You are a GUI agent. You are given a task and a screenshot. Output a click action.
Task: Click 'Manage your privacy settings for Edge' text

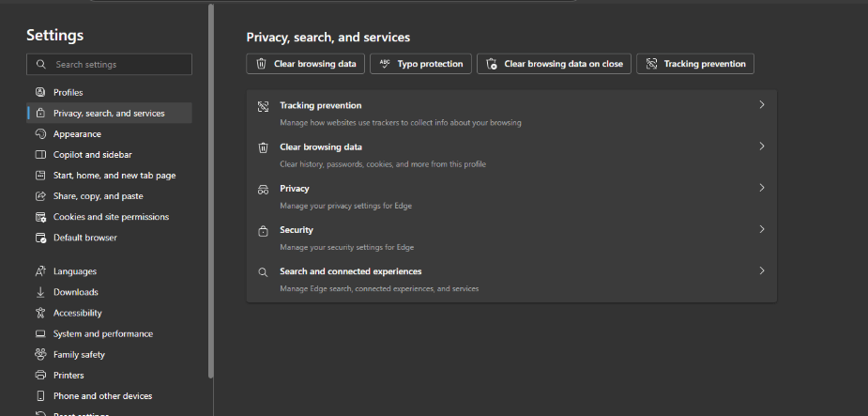[345, 206]
